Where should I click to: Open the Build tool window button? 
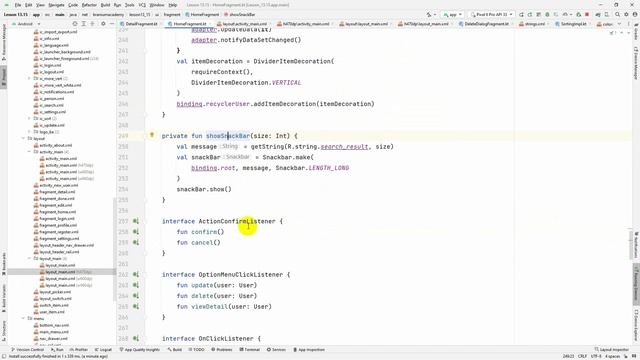175,350
